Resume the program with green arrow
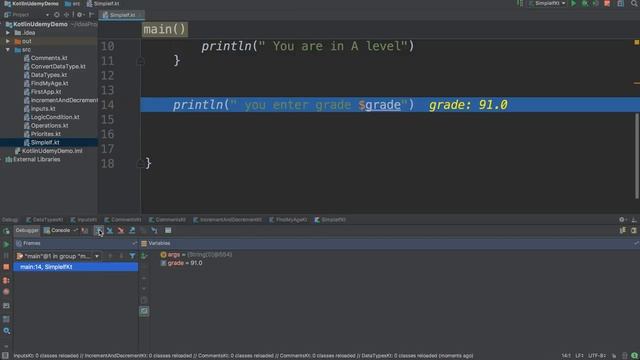 (x=6, y=244)
